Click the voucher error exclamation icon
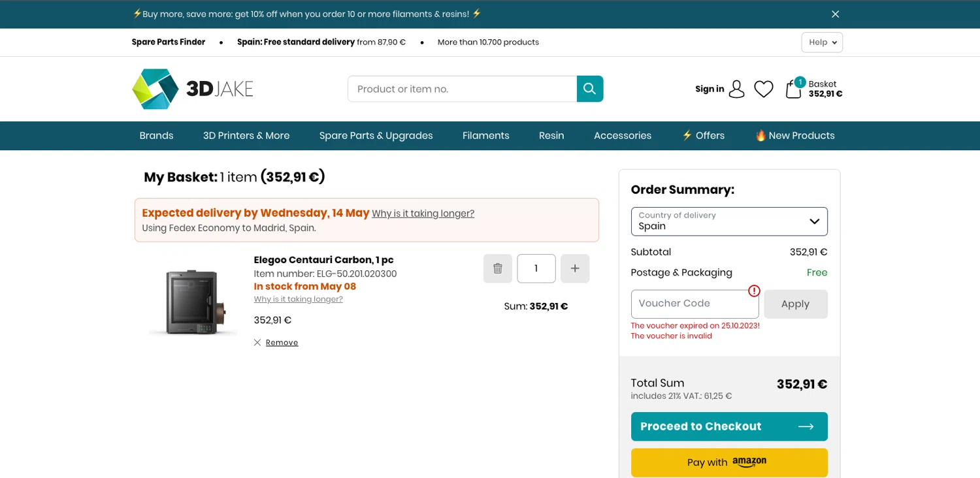Screen dimensions: 980x478 (754, 291)
